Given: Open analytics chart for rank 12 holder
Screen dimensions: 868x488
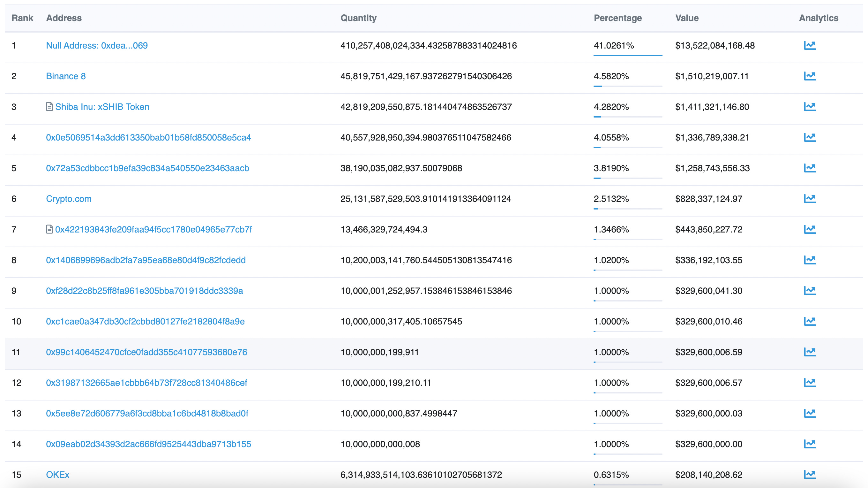Looking at the screenshot, I should tap(810, 383).
